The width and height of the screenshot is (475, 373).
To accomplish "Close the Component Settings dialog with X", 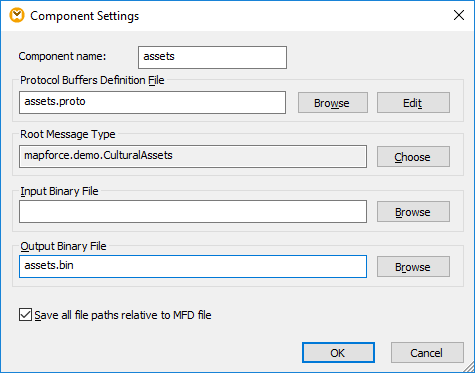I will click(459, 15).
